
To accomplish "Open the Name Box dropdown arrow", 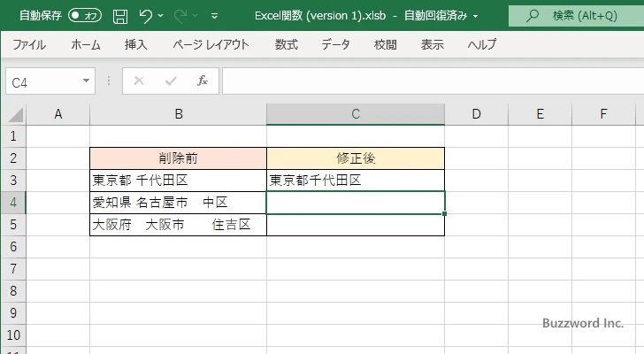I will 86,81.
